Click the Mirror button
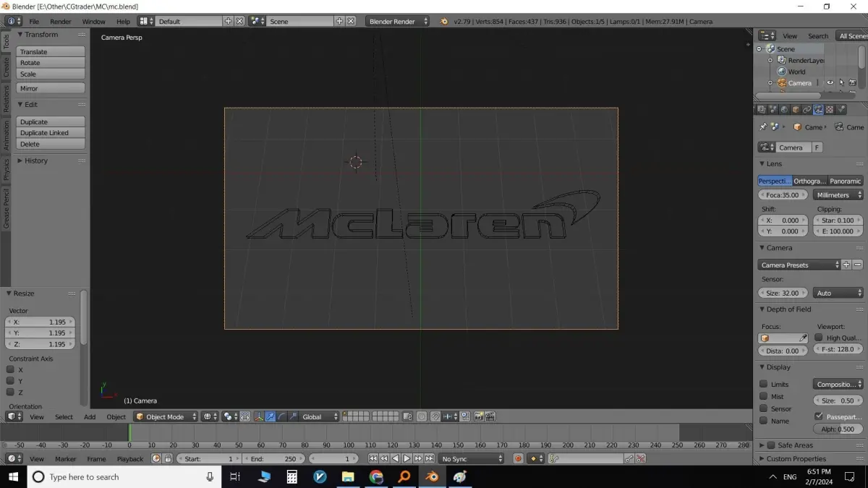The width and height of the screenshot is (868, 488). pos(51,88)
